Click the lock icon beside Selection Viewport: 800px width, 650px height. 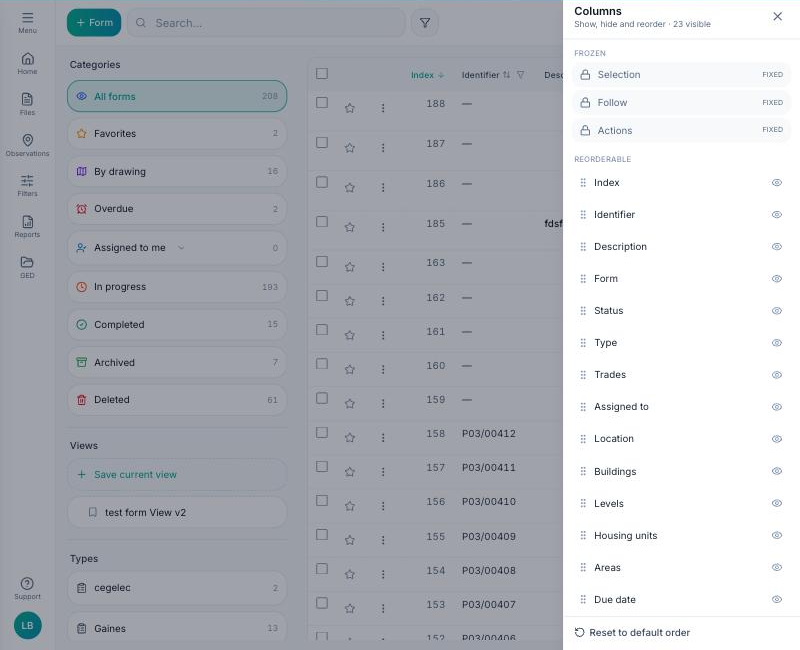(585, 74)
